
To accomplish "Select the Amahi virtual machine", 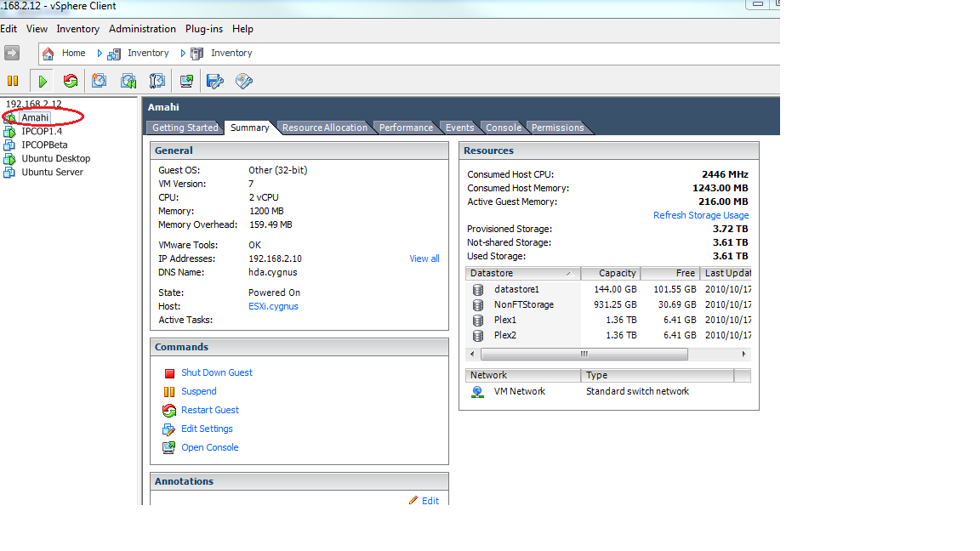I will click(x=35, y=117).
